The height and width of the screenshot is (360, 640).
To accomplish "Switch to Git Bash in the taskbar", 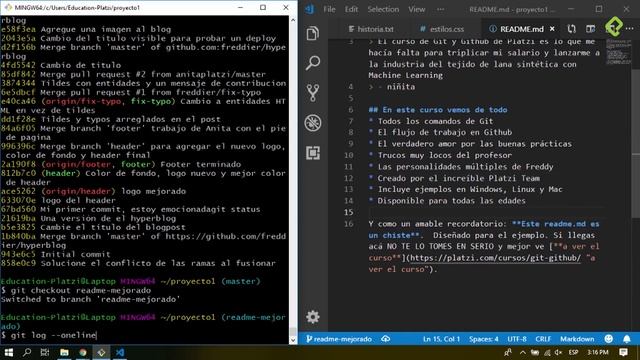I will 101,352.
